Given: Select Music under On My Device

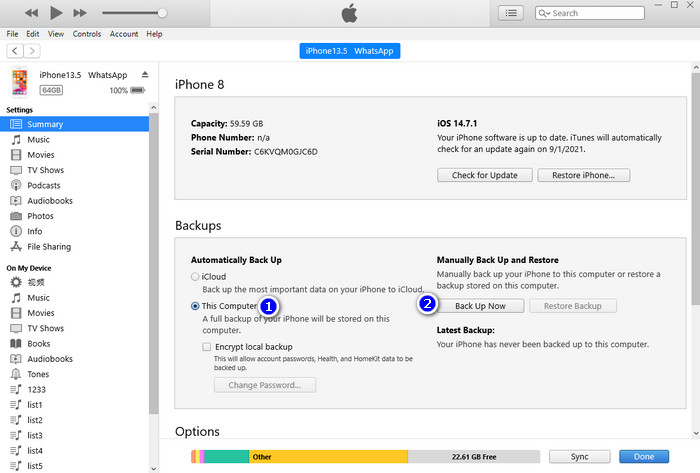Looking at the screenshot, I should tap(74, 298).
